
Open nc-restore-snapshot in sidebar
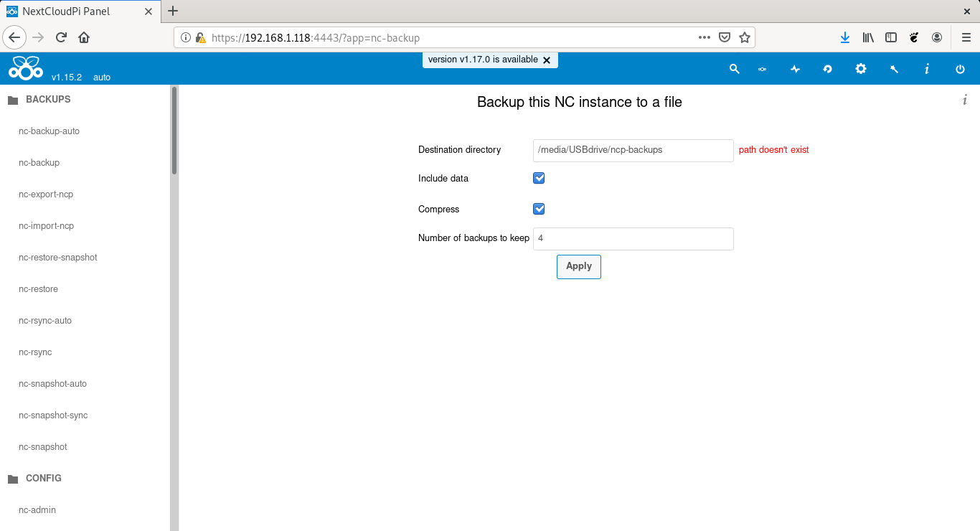[x=57, y=258]
